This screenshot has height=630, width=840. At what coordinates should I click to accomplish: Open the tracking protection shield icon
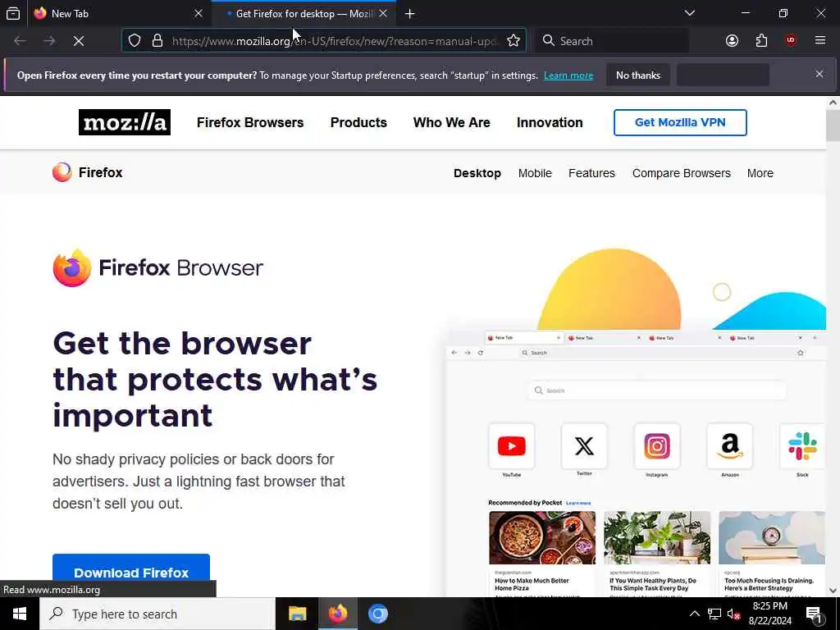(x=135, y=41)
